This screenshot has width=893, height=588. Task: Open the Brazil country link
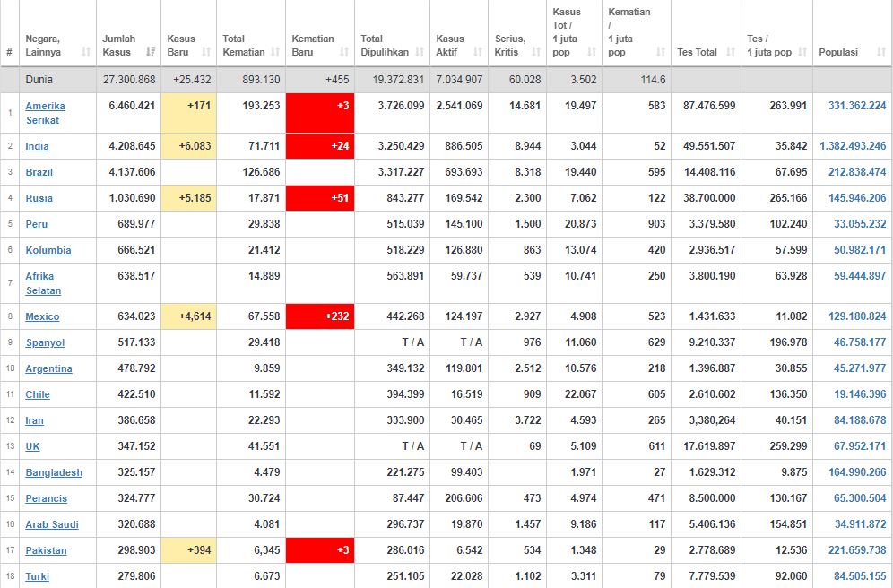click(39, 172)
